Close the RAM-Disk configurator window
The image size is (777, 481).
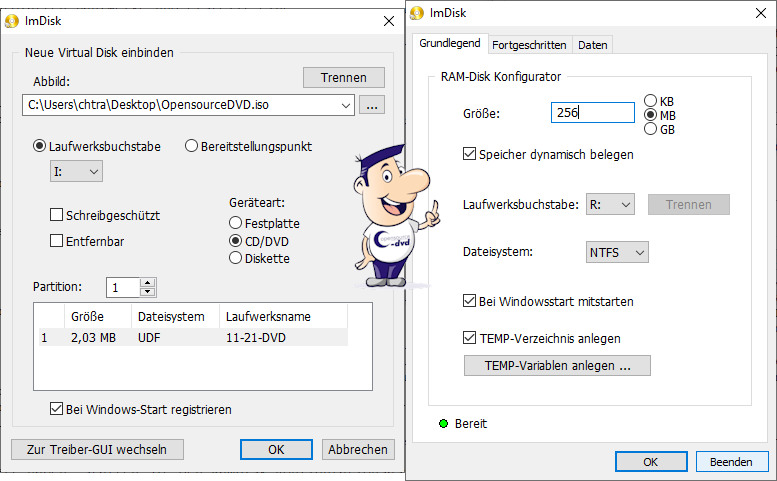754,13
